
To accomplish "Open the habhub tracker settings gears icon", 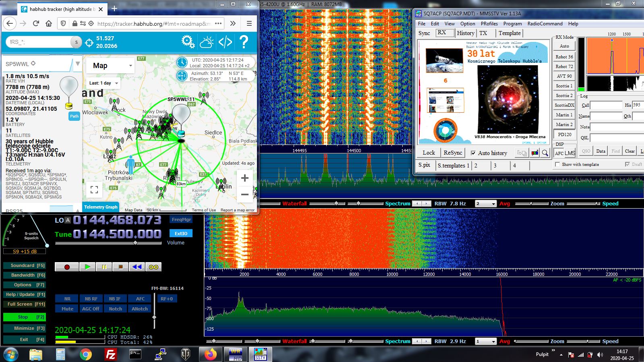I will click(x=188, y=41).
